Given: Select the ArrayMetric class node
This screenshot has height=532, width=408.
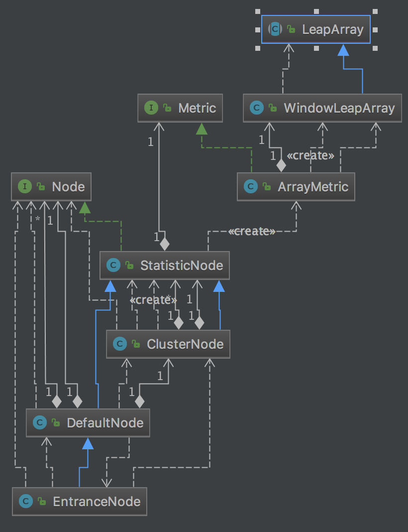Looking at the screenshot, I should (296, 187).
